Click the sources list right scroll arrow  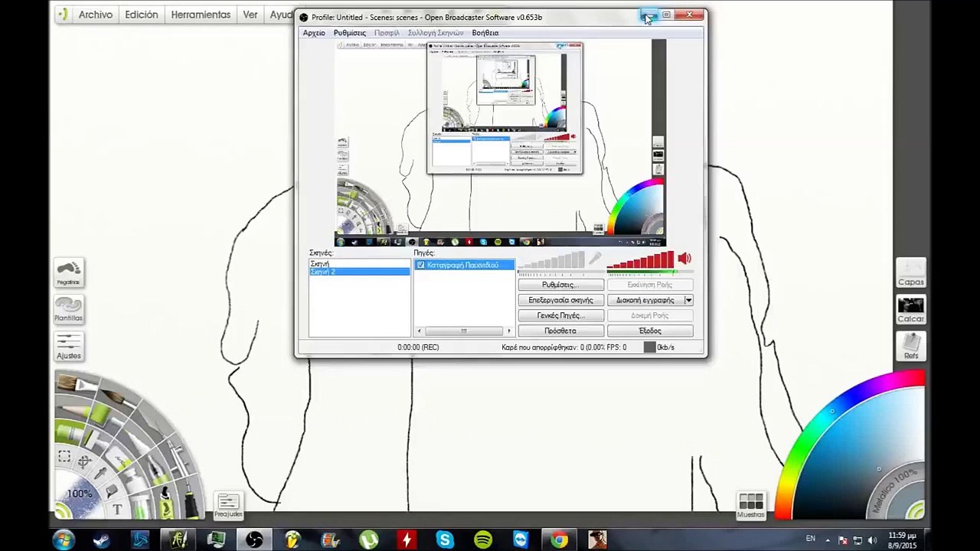[x=508, y=331]
